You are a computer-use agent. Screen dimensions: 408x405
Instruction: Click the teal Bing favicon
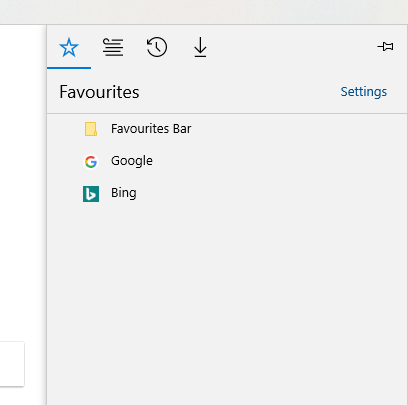(x=91, y=194)
